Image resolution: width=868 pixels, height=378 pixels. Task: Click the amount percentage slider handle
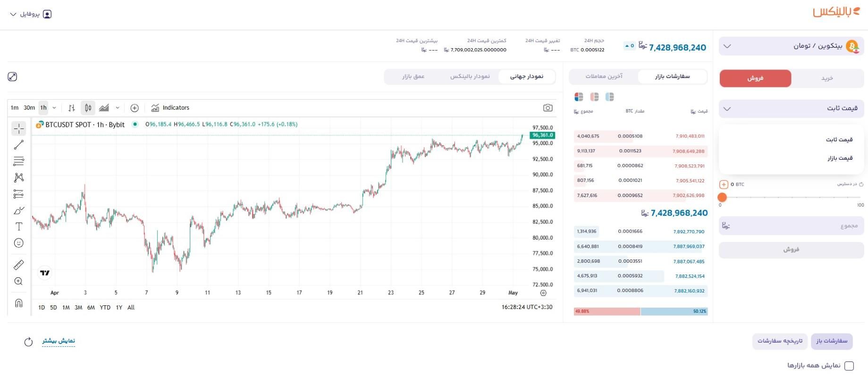point(722,197)
